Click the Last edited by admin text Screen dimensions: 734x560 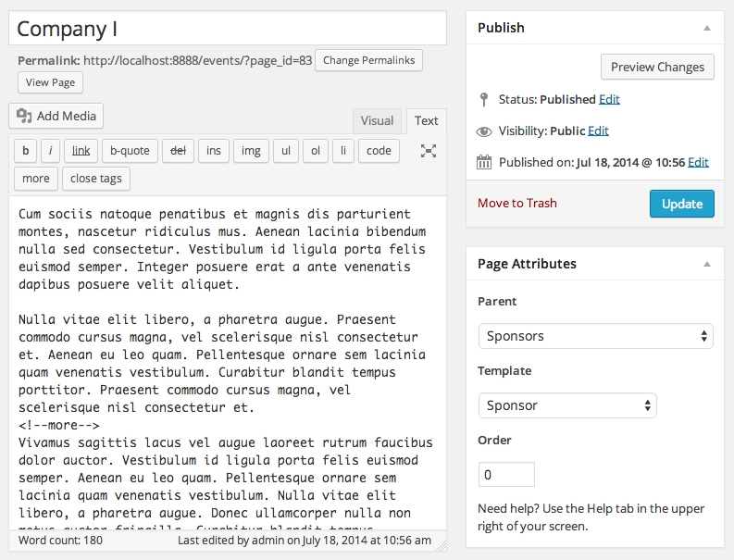305,541
